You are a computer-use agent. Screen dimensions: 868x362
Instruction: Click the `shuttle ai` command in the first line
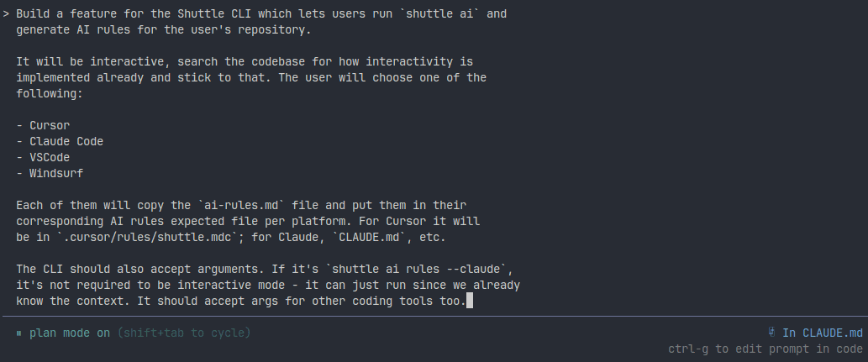tap(443, 15)
